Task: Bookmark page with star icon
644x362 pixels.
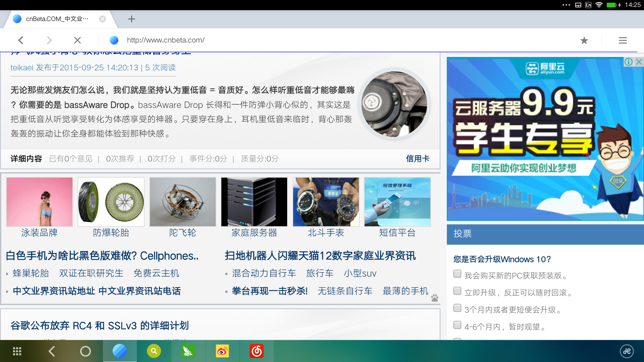Action: pos(584,41)
